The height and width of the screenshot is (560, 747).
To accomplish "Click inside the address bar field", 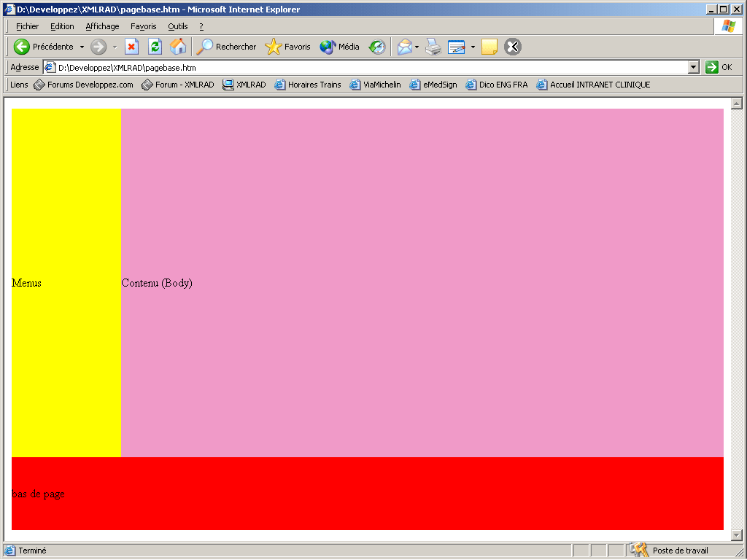I will (x=365, y=67).
